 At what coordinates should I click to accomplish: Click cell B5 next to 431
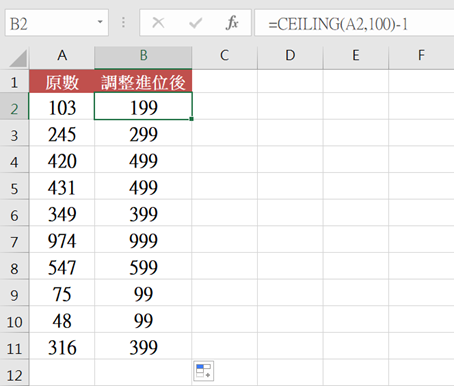(x=143, y=187)
